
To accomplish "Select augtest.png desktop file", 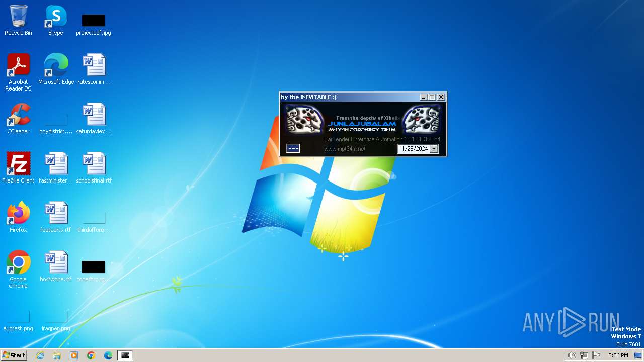I will tap(18, 322).
